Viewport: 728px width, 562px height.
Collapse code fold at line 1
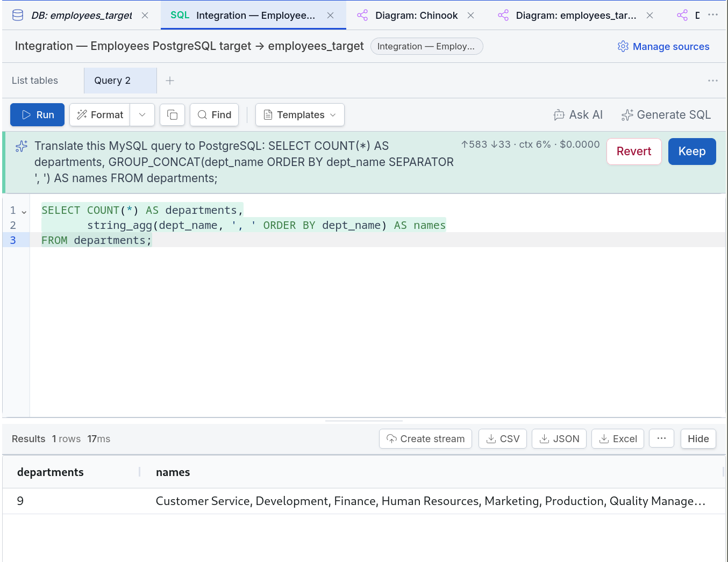tap(24, 212)
